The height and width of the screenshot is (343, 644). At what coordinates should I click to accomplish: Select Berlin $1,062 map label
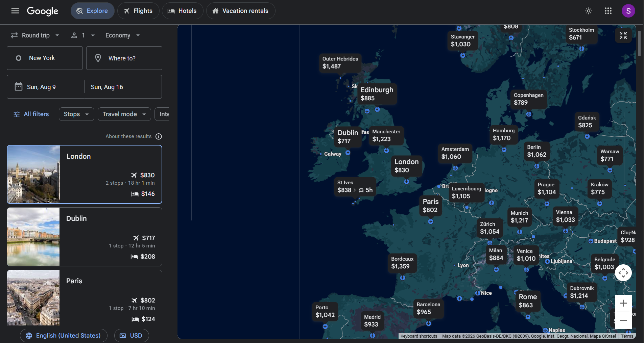click(x=536, y=151)
